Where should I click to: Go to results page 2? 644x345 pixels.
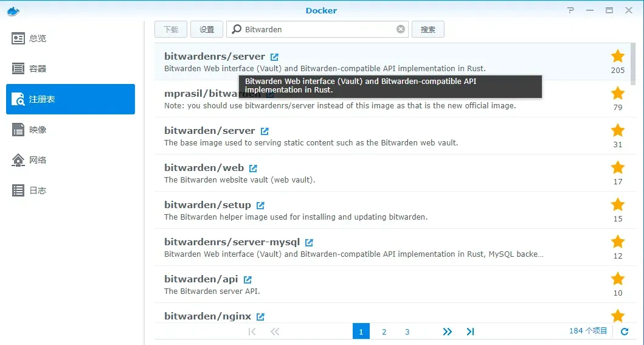point(384,332)
